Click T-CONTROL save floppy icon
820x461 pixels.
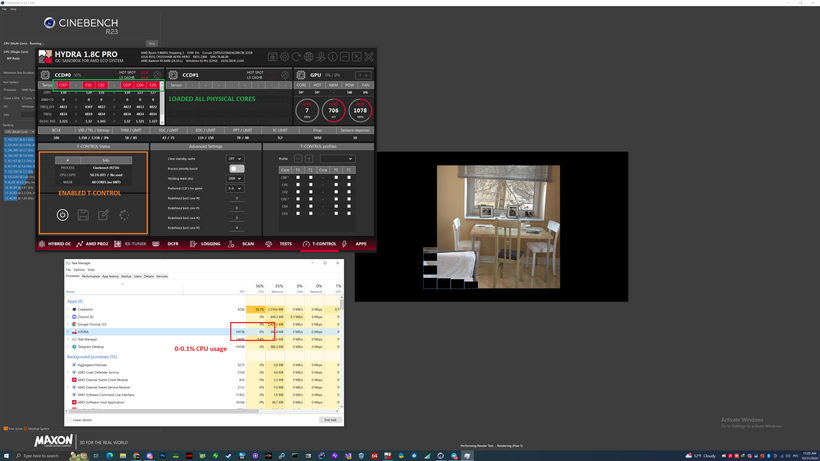click(83, 215)
